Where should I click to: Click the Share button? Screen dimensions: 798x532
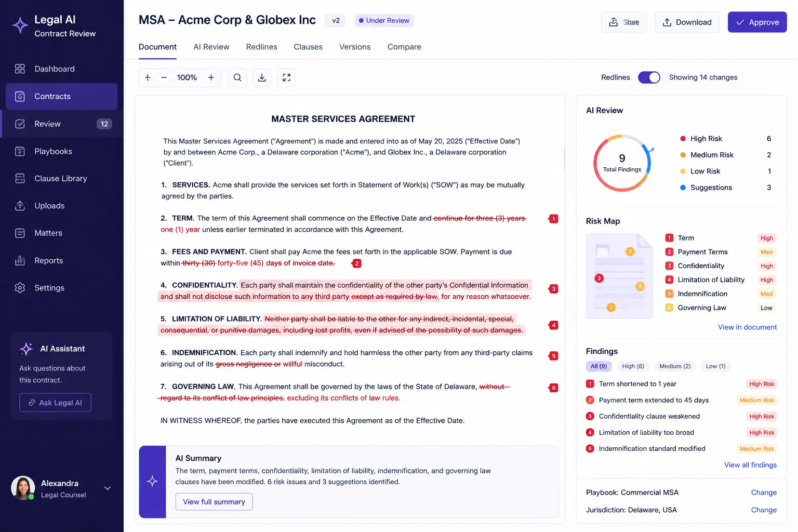(x=624, y=22)
